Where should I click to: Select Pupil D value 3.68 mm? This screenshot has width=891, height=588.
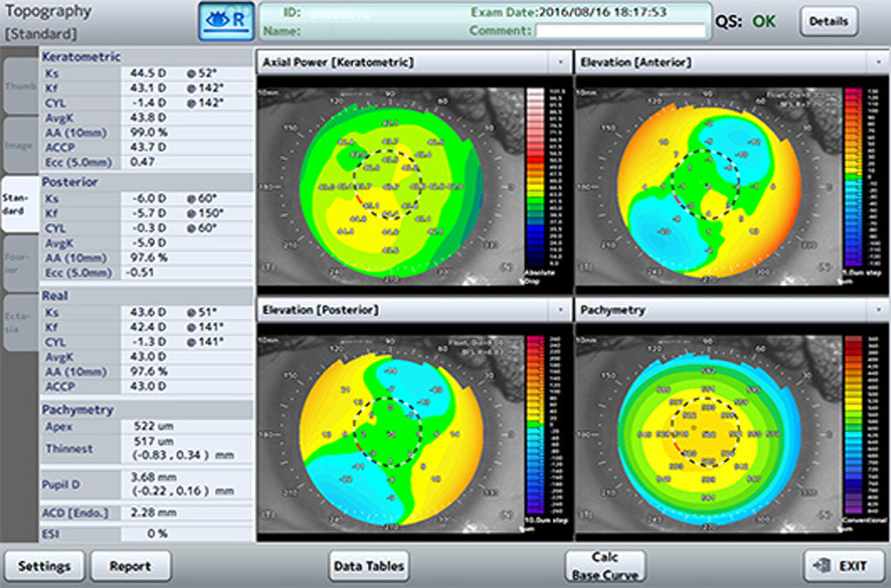[x=153, y=478]
